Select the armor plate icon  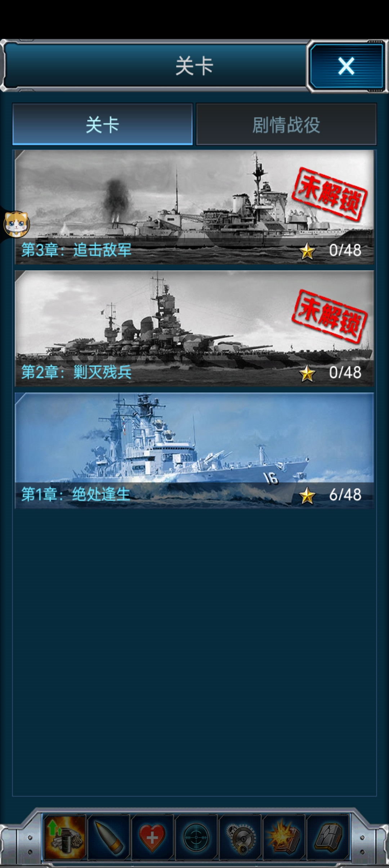(328, 837)
